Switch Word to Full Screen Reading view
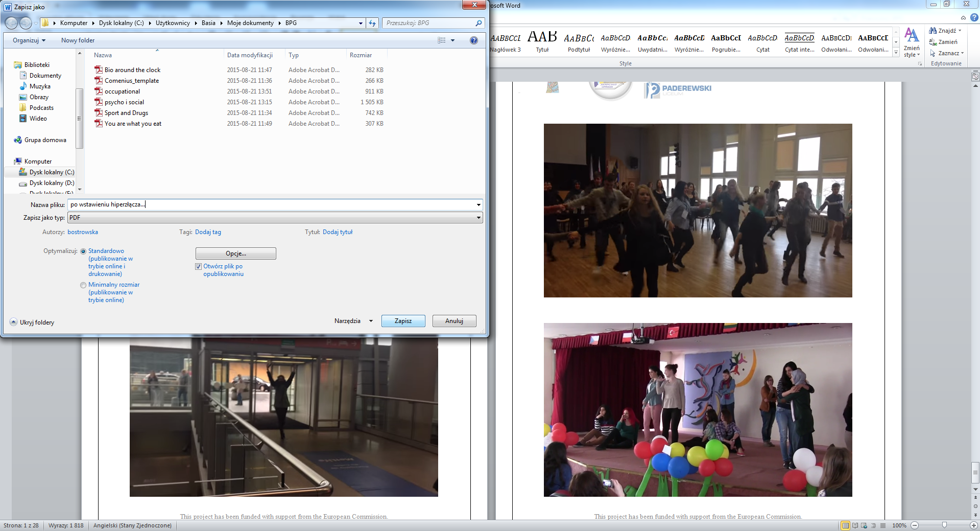The width and height of the screenshot is (980, 531). click(855, 525)
